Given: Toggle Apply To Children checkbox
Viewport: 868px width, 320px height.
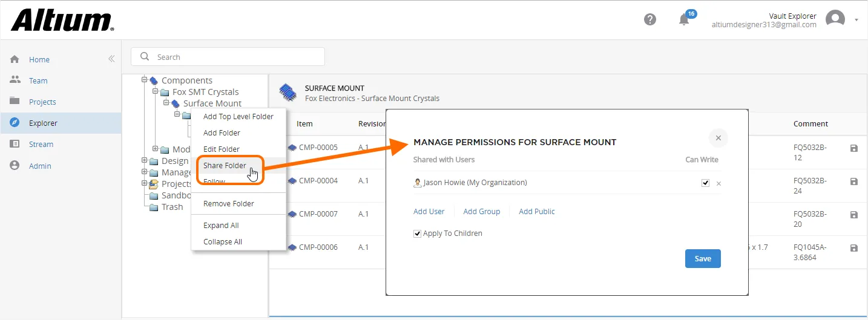Looking at the screenshot, I should coord(417,233).
